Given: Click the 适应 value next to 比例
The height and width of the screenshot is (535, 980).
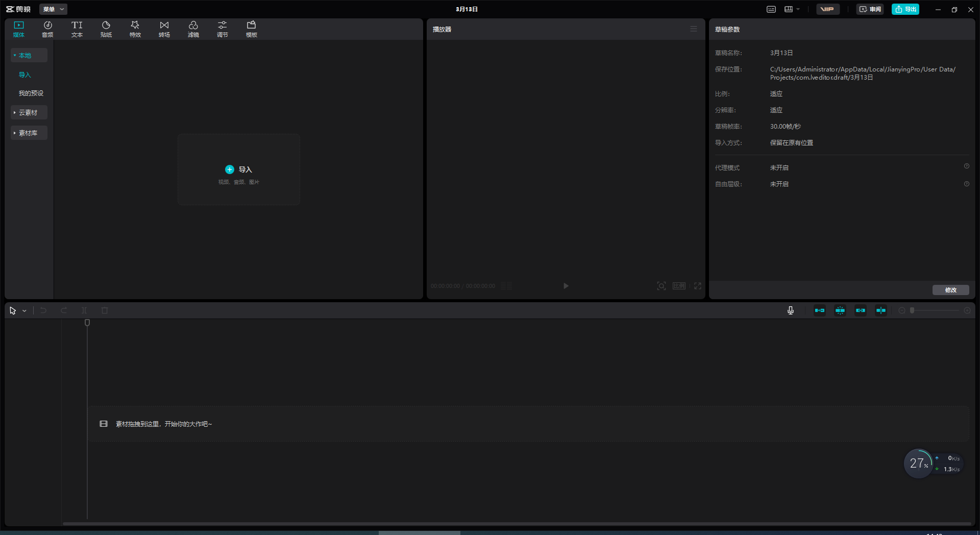Looking at the screenshot, I should coord(776,94).
